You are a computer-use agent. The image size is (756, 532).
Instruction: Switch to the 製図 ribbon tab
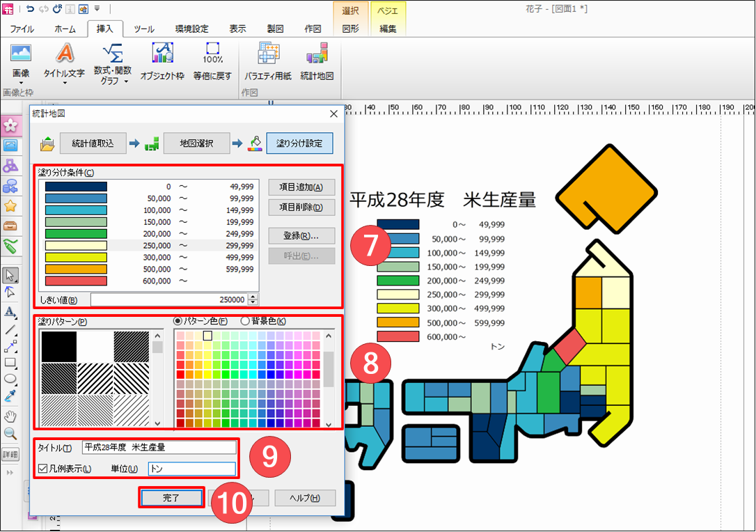(275, 29)
